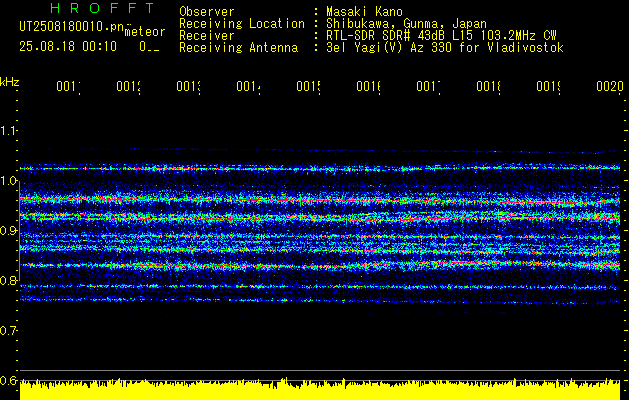Click the Observer label
Screen dimensions: 629x400
[207, 12]
